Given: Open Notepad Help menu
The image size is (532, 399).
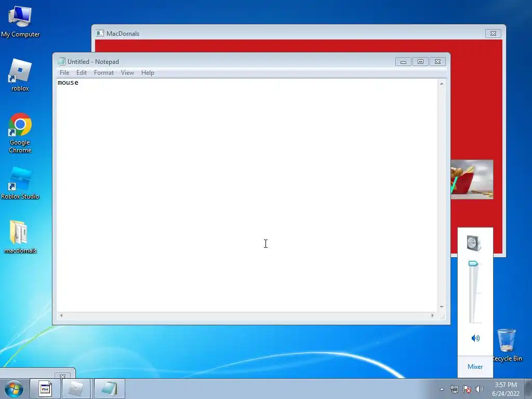Looking at the screenshot, I should point(148,73).
